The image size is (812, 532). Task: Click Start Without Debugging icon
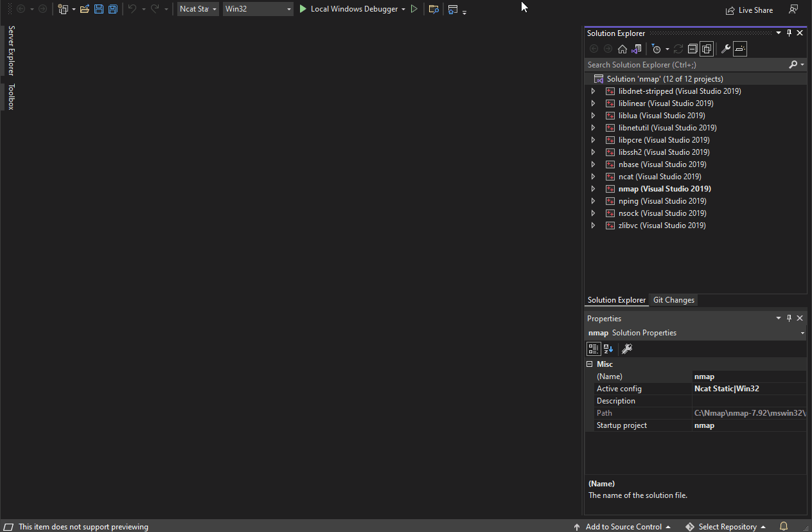click(x=414, y=9)
